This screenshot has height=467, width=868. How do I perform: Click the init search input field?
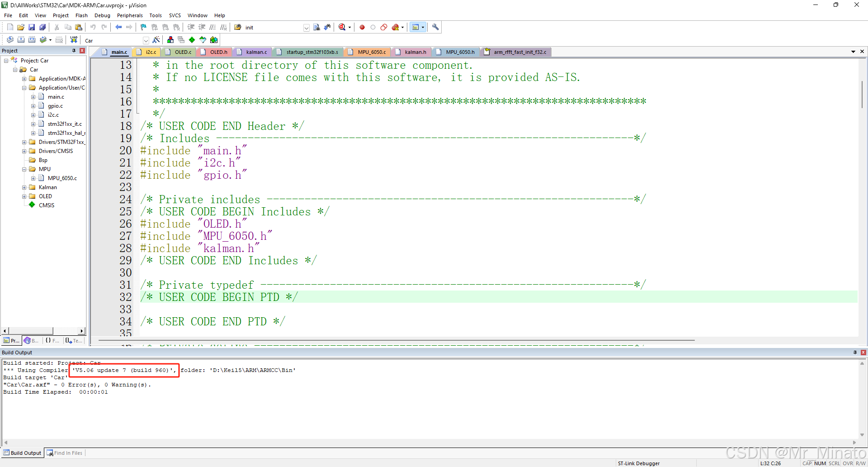(x=273, y=28)
